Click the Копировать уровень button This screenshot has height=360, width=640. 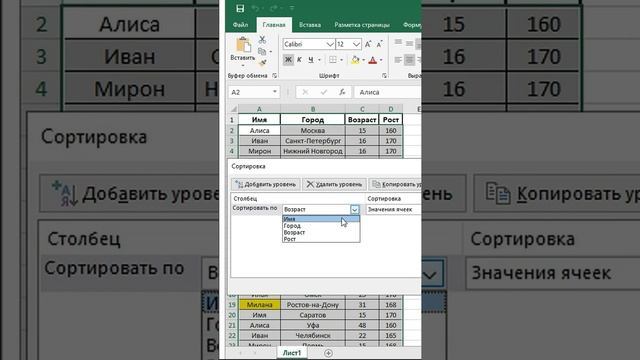(395, 184)
